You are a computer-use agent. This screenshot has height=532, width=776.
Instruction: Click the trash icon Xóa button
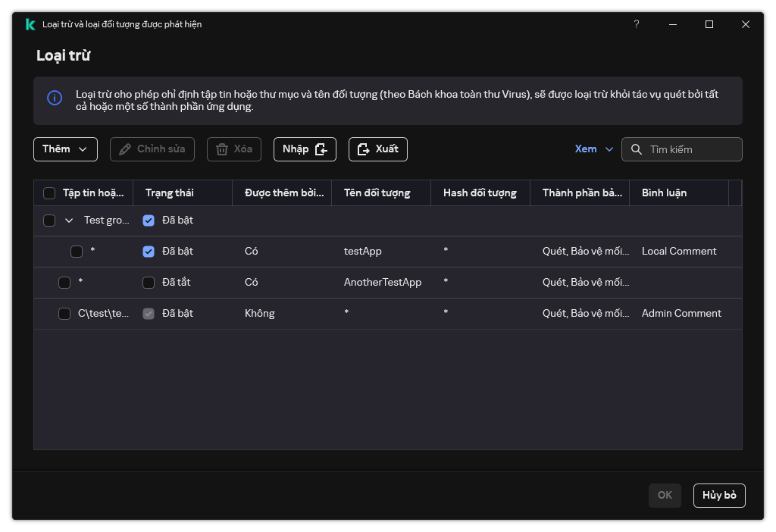(234, 149)
